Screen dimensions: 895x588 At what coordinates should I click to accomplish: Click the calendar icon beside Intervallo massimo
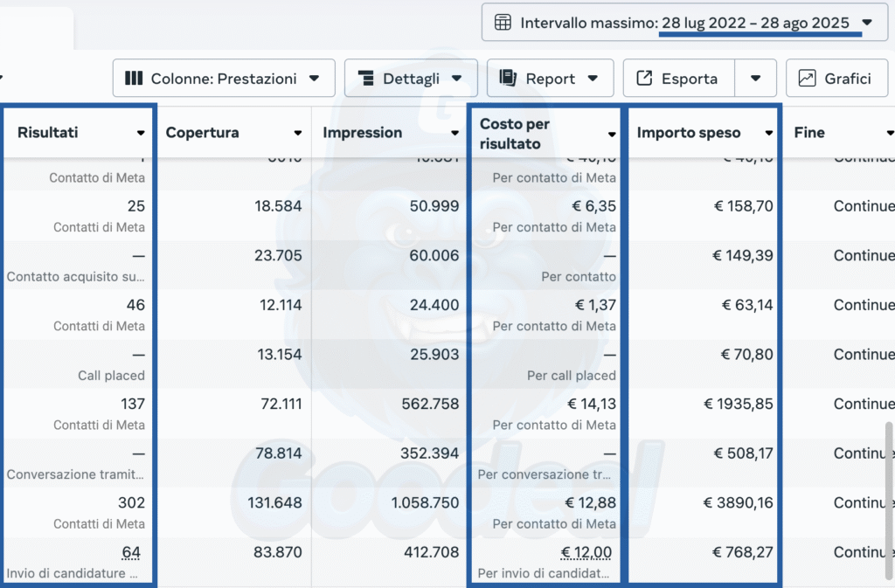[503, 23]
